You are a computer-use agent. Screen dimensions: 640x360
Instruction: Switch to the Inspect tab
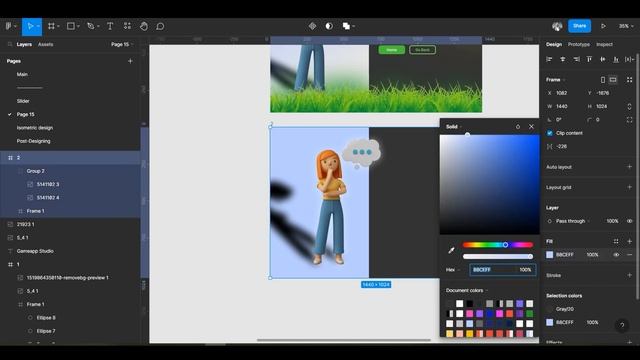click(604, 44)
